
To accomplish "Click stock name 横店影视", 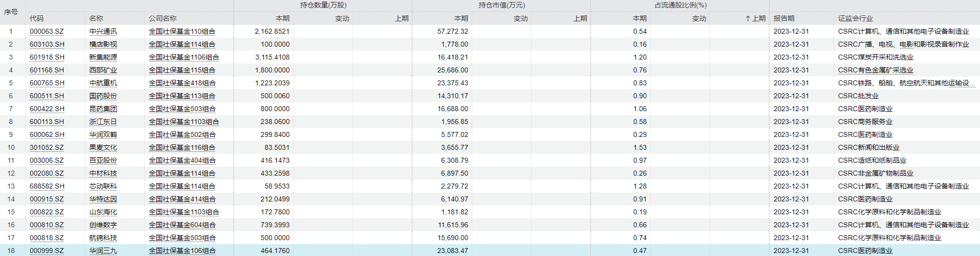I will [x=103, y=44].
